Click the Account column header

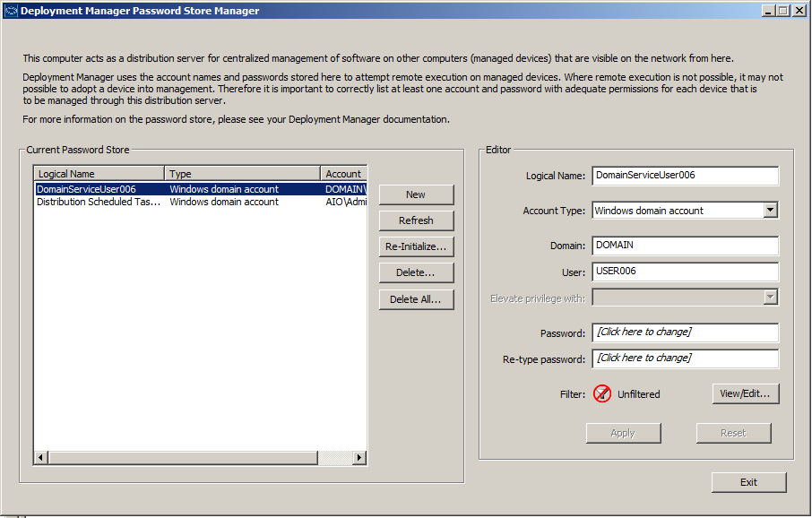(x=343, y=174)
